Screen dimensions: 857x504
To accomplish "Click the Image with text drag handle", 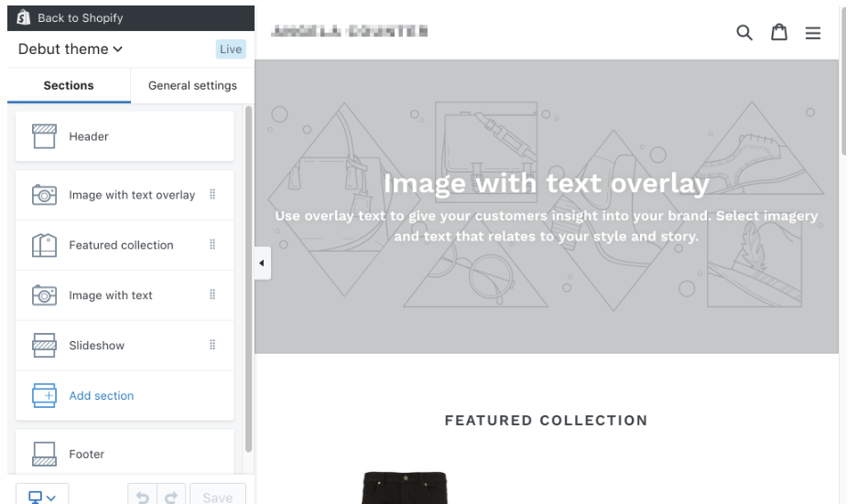I will coord(212,295).
